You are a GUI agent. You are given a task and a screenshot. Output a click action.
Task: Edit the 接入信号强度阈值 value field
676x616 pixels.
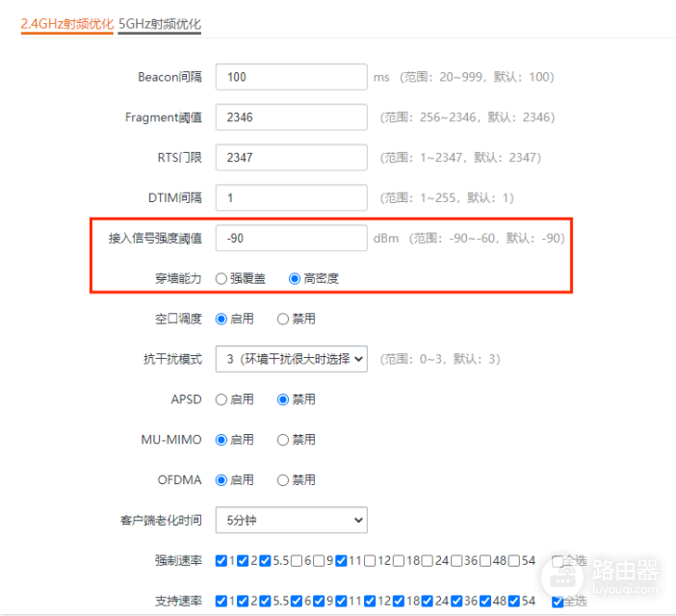(x=291, y=238)
